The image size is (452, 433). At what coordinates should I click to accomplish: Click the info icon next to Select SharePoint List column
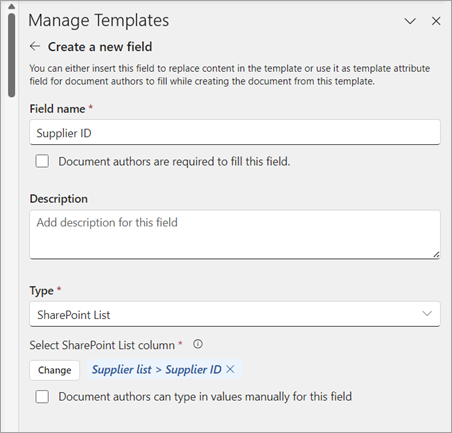click(198, 344)
